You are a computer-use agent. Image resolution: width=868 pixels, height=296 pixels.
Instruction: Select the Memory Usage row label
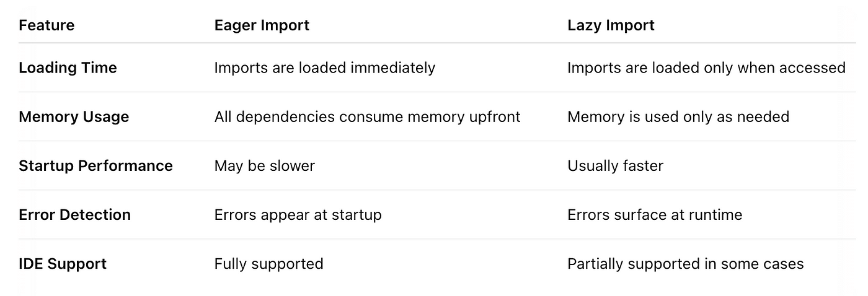click(x=74, y=116)
